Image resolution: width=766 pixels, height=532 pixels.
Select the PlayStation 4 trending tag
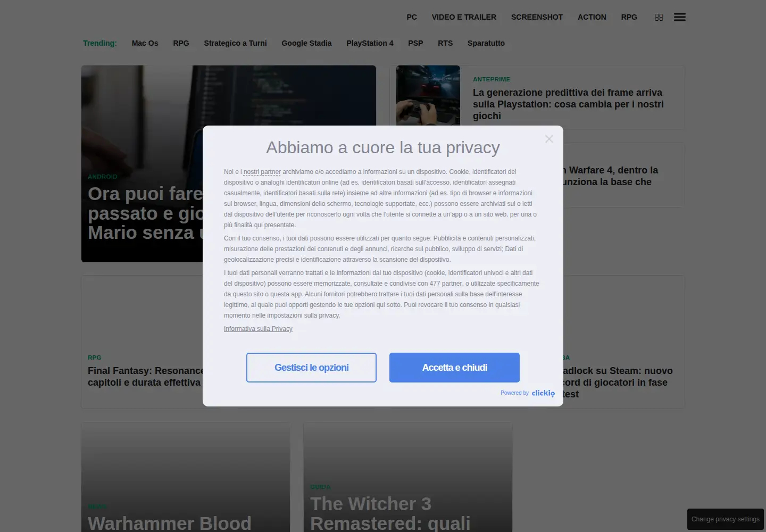point(370,43)
